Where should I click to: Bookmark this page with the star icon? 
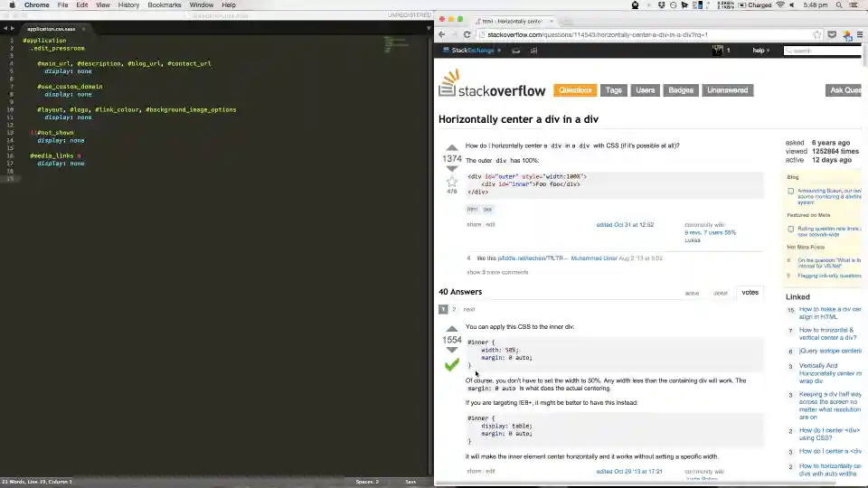817,34
